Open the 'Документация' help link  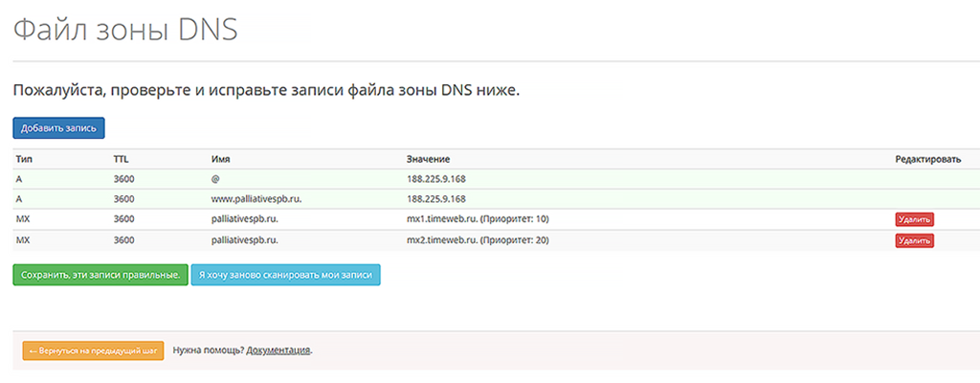(278, 350)
